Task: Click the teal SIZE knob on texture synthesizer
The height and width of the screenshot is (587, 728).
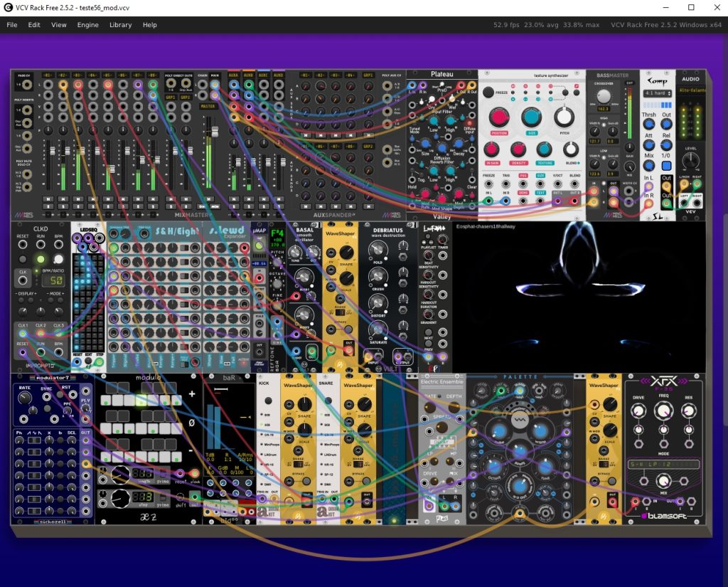Action: [x=532, y=117]
